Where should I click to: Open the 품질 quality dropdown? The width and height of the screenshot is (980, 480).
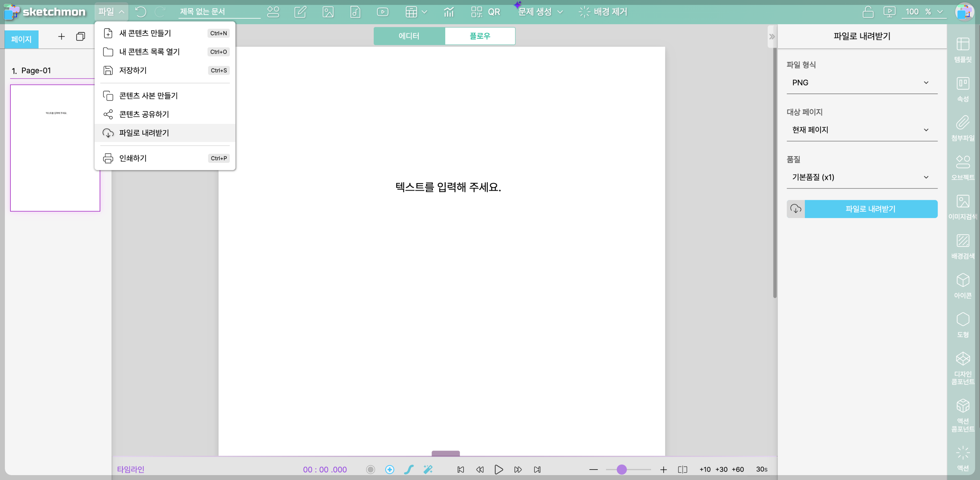pos(861,177)
